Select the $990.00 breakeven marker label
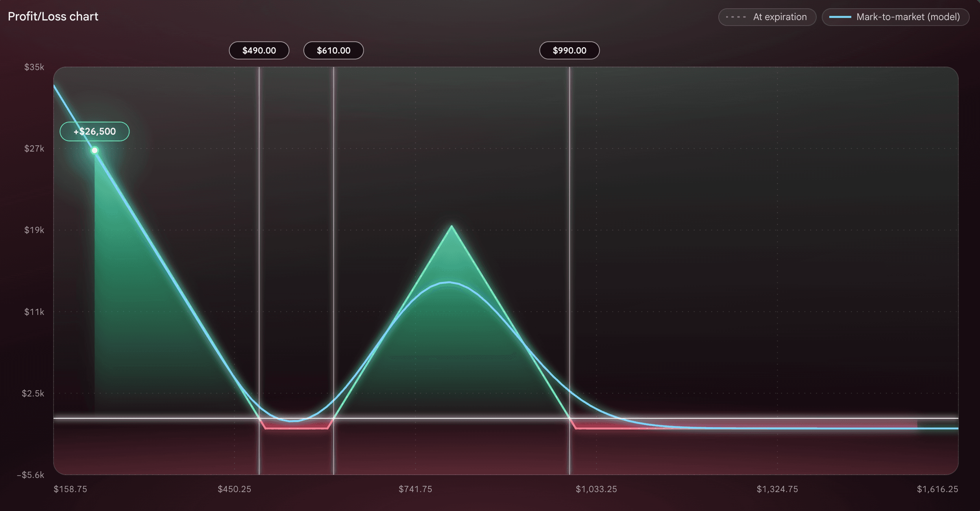The height and width of the screenshot is (511, 980). click(x=569, y=50)
